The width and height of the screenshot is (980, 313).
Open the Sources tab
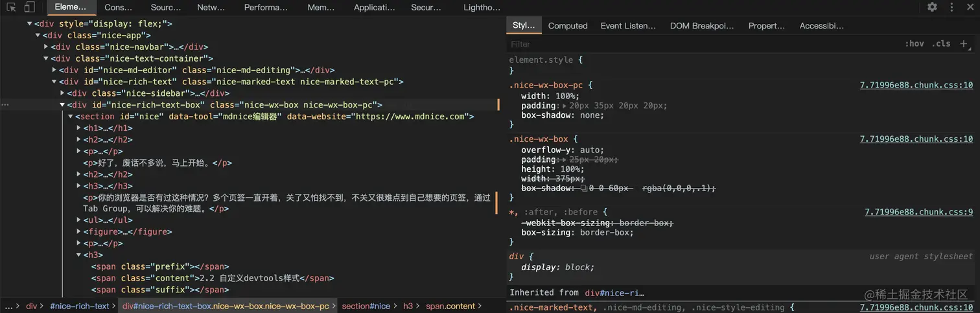[166, 7]
